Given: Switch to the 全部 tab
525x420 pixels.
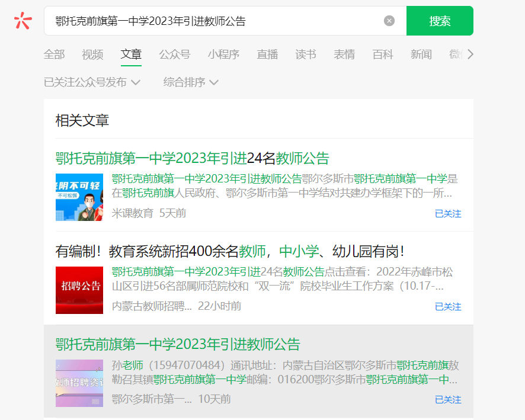Looking at the screenshot, I should point(55,54).
